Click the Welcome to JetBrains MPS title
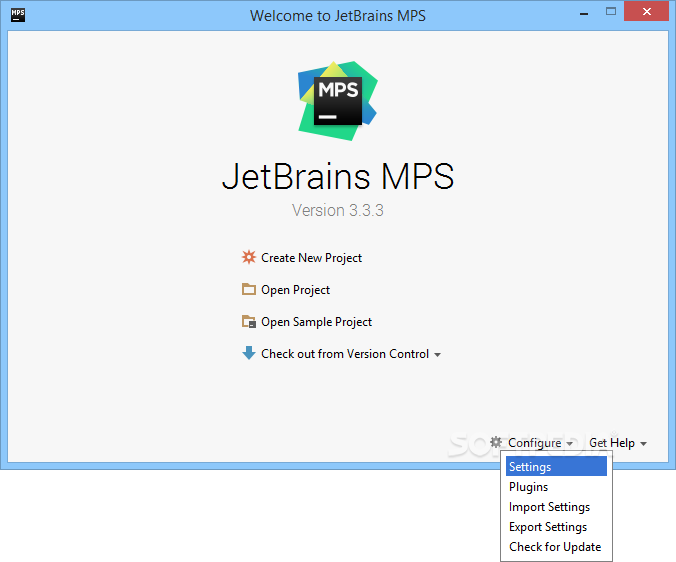676x562 pixels. (x=338, y=16)
